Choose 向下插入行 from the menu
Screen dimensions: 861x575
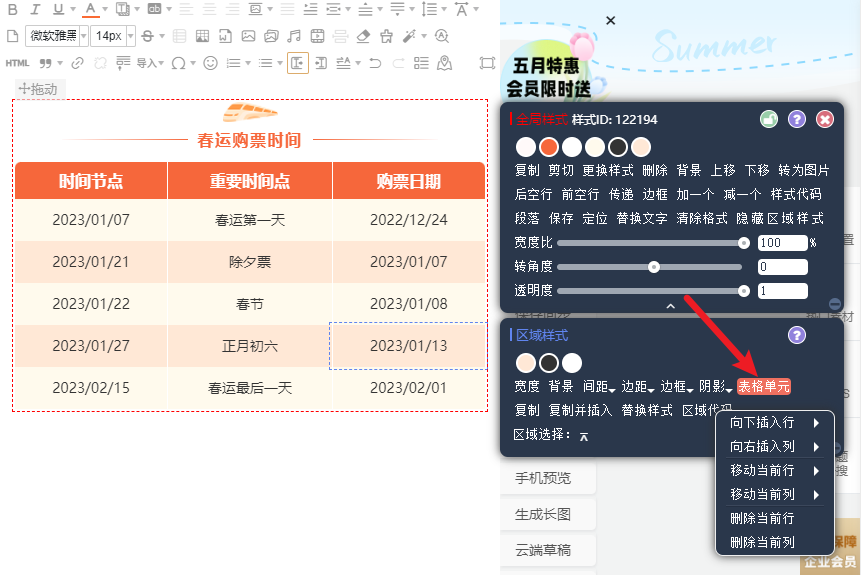774,422
